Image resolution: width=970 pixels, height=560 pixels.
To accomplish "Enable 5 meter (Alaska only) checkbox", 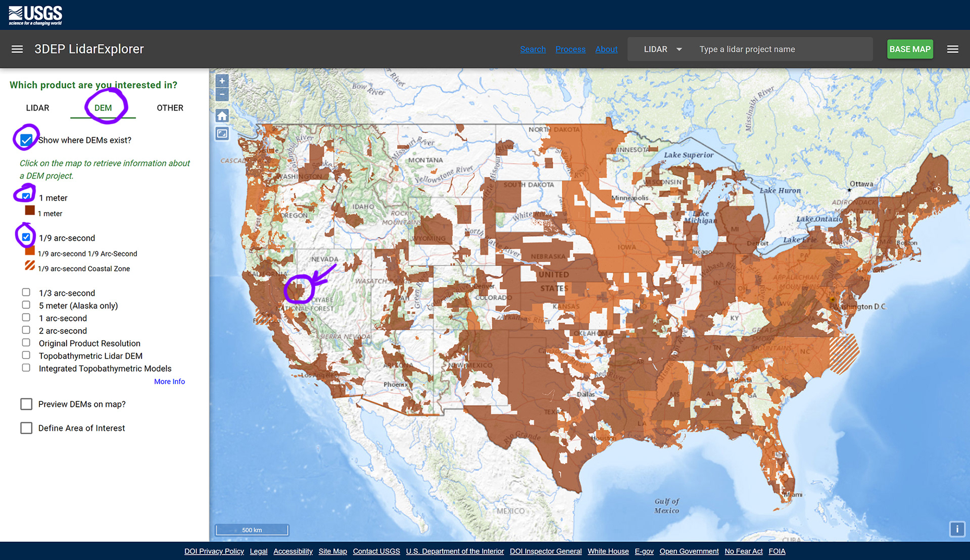I will 26,305.
